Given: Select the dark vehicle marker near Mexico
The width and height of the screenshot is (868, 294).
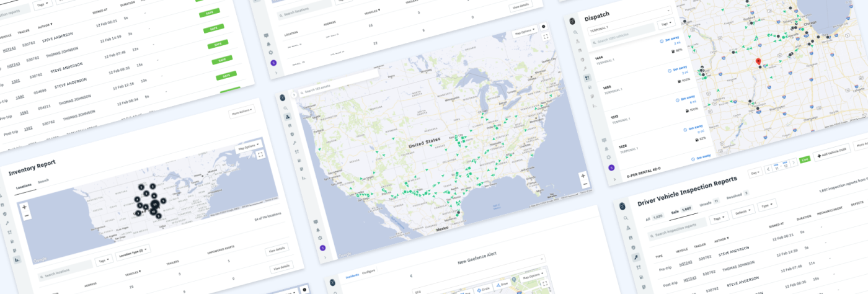Looking at the screenshot, I should [x=458, y=213].
